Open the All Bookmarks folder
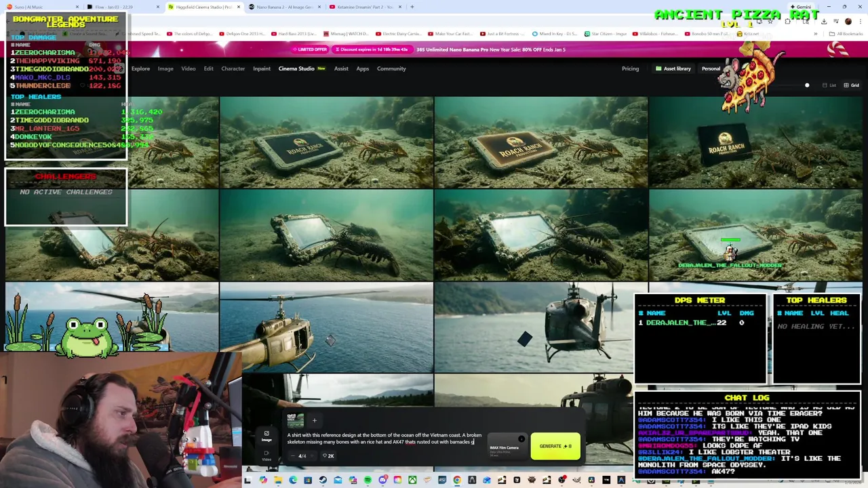The height and width of the screenshot is (488, 868). tap(846, 34)
